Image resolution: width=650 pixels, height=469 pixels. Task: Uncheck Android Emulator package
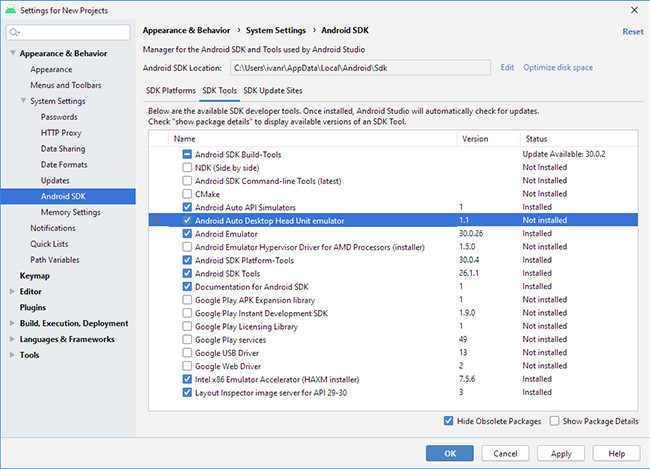pos(187,233)
